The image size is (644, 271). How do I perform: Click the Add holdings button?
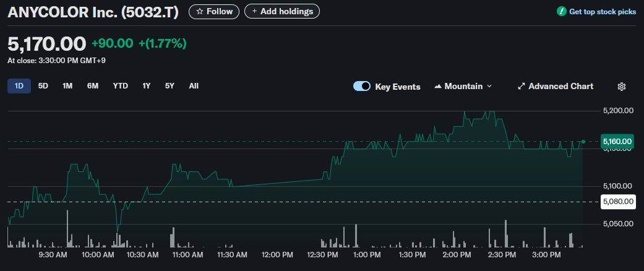click(x=281, y=12)
